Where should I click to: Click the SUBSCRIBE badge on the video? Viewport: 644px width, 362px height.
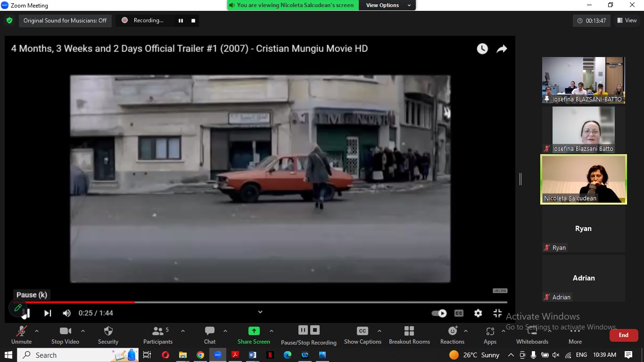pyautogui.click(x=500, y=291)
